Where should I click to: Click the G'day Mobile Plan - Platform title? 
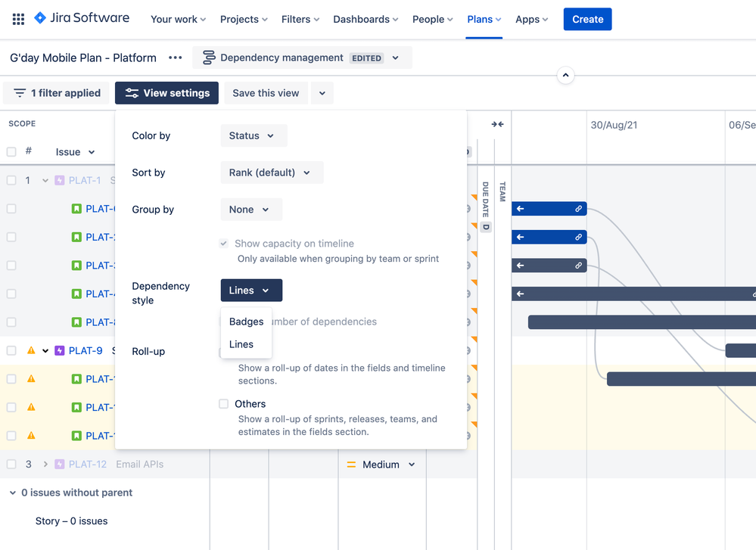click(83, 57)
